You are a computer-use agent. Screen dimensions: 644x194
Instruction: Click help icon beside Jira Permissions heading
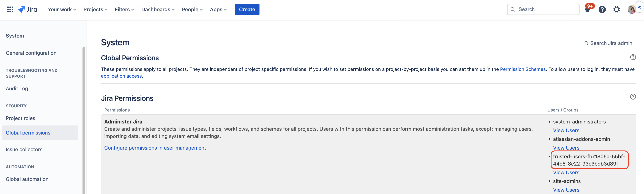[x=633, y=97]
